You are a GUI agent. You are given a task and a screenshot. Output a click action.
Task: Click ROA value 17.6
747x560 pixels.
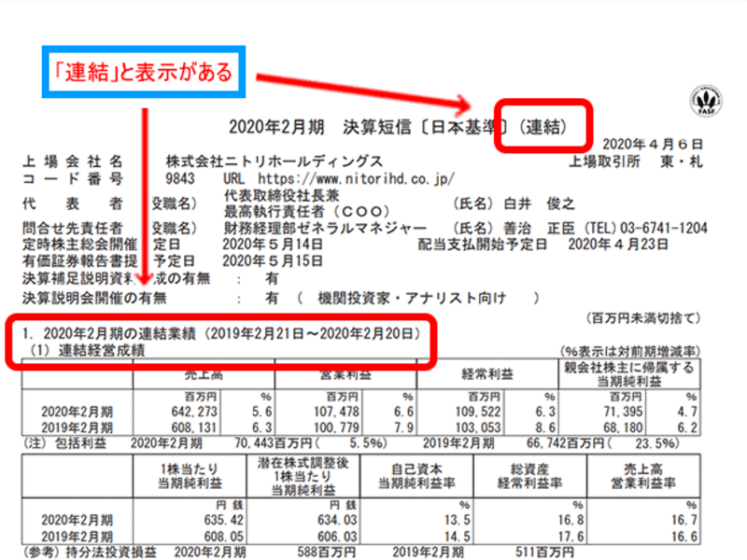[x=571, y=537]
